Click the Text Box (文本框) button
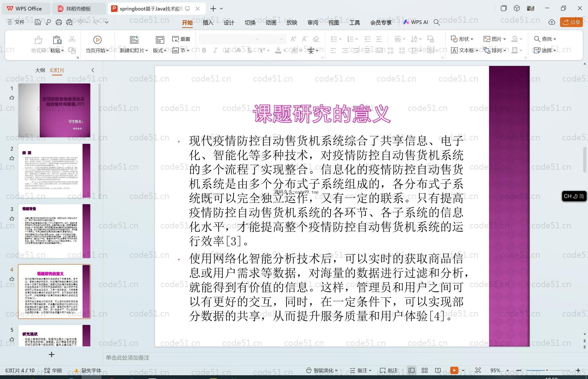 [x=464, y=50]
